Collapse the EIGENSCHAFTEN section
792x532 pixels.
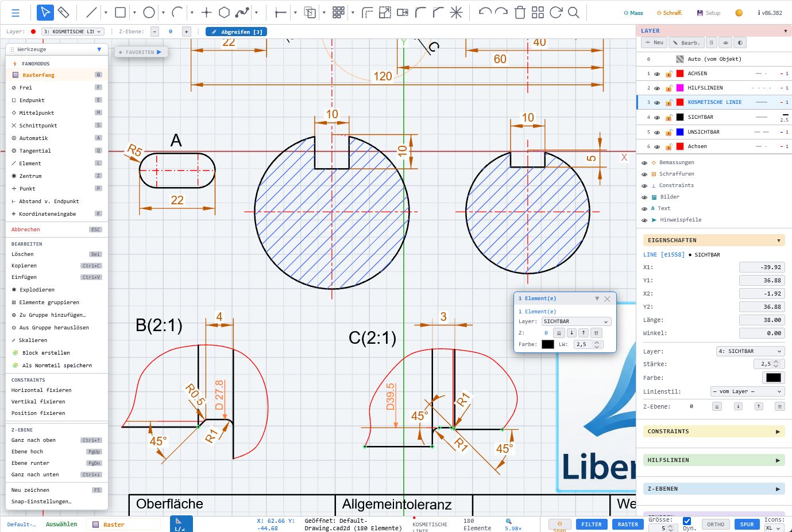pos(714,240)
